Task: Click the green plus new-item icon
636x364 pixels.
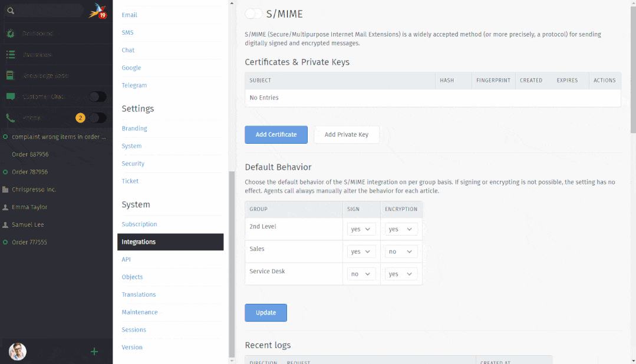Action: 94,352
